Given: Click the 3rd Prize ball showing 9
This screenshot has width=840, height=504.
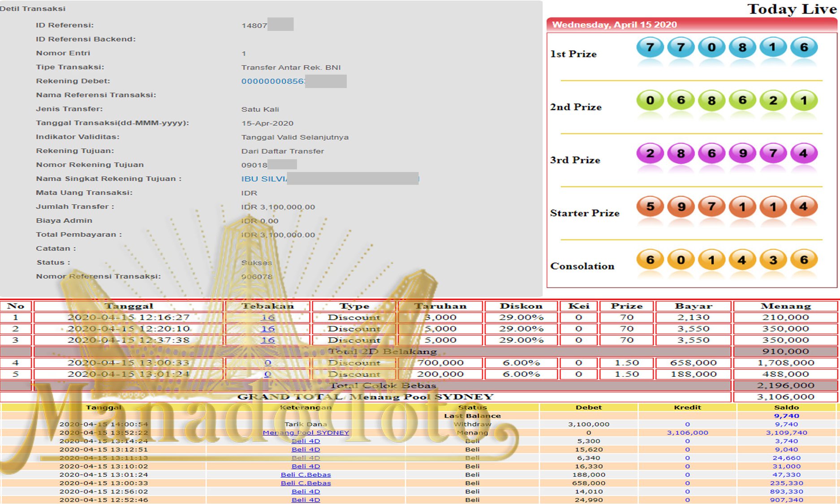Looking at the screenshot, I should (x=742, y=153).
